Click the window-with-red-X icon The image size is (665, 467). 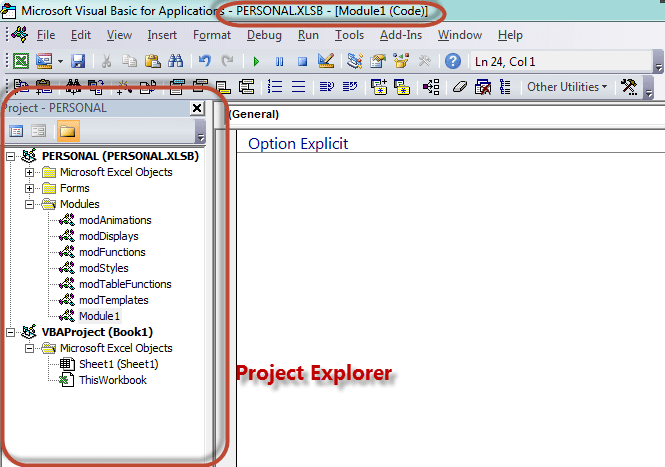pos(483,87)
